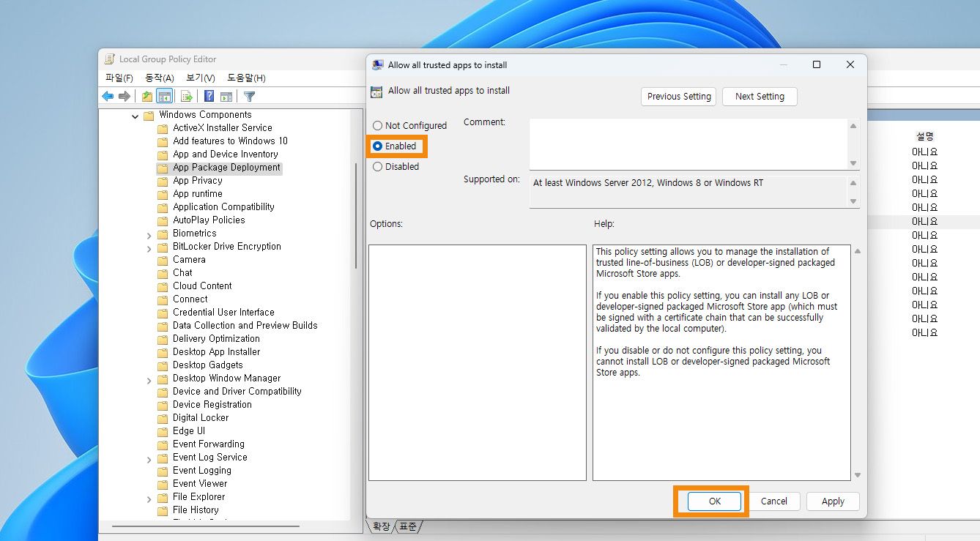
Task: Expand the BitLocker Drive Encryption node
Action: 149,247
